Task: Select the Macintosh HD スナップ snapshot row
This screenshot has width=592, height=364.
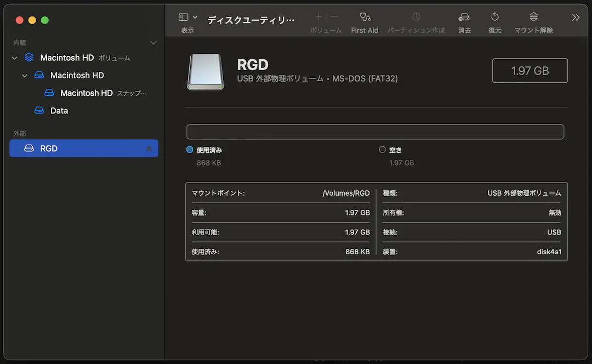Action: 84,93
